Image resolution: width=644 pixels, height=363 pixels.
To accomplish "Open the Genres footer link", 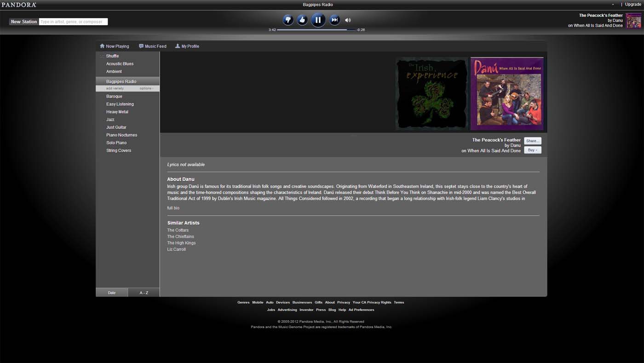I will 243,303.
